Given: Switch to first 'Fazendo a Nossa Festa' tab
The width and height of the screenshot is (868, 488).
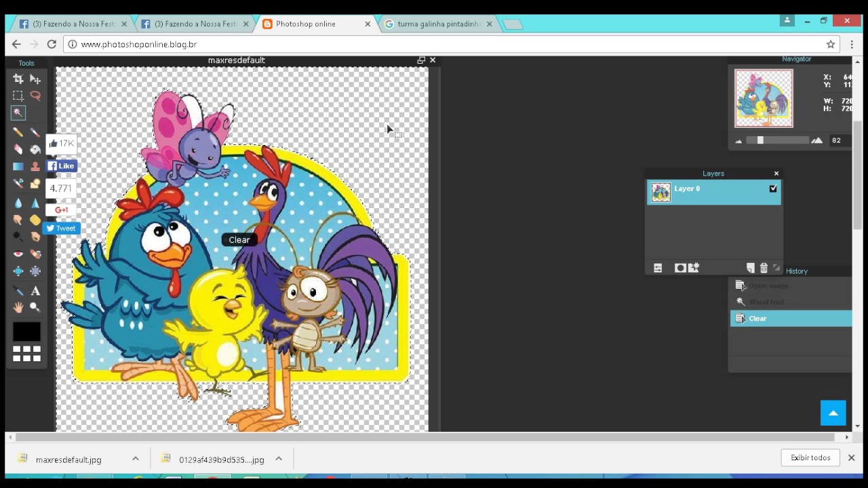Looking at the screenshot, I should [x=73, y=24].
